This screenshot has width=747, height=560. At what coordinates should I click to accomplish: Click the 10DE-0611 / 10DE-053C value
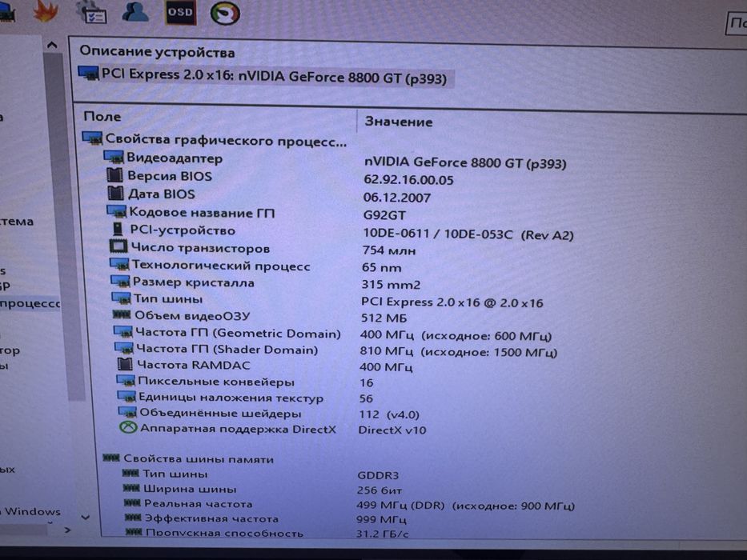tap(468, 234)
